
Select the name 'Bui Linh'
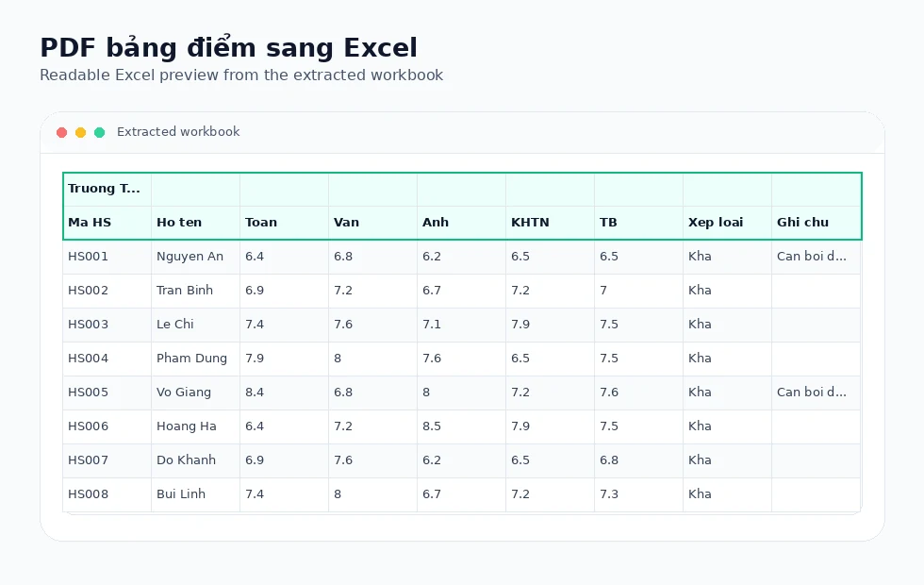coord(181,494)
